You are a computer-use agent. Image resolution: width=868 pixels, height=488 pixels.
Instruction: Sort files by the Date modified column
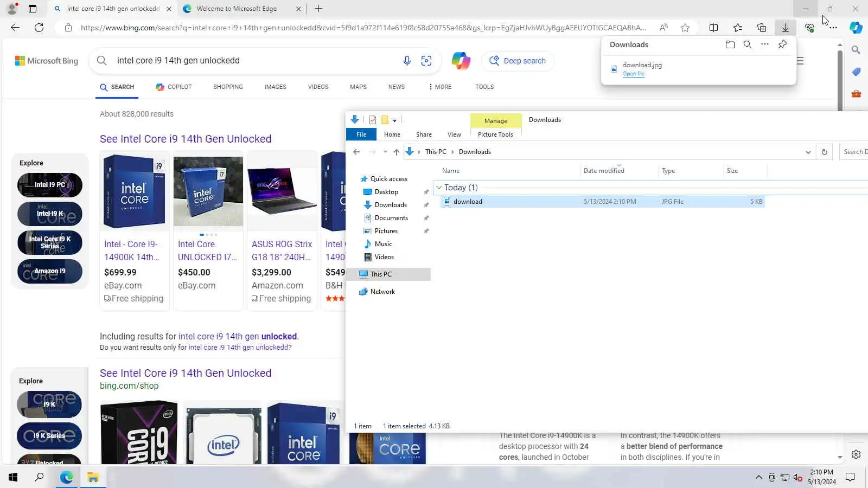pos(620,171)
